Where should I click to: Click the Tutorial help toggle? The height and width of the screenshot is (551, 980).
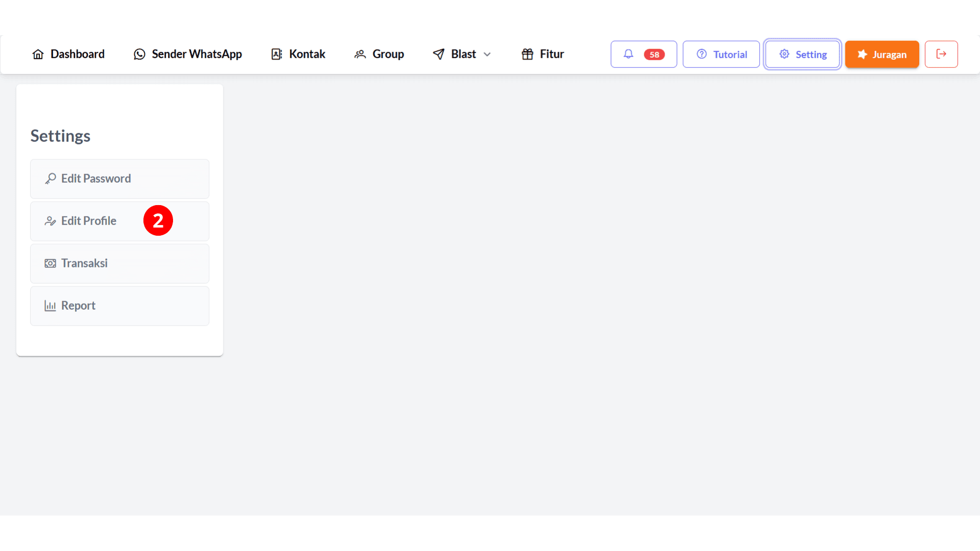[x=722, y=54]
